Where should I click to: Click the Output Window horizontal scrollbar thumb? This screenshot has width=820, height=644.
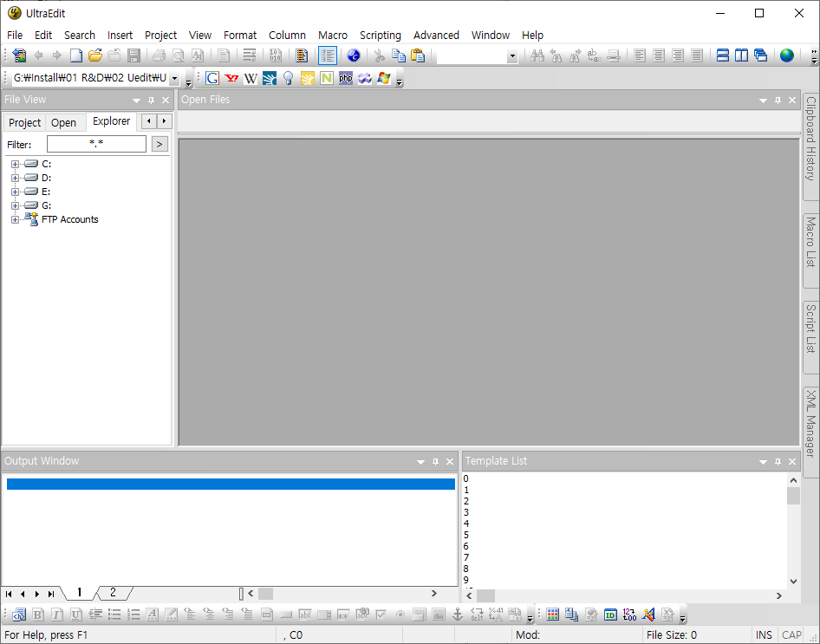pos(265,594)
